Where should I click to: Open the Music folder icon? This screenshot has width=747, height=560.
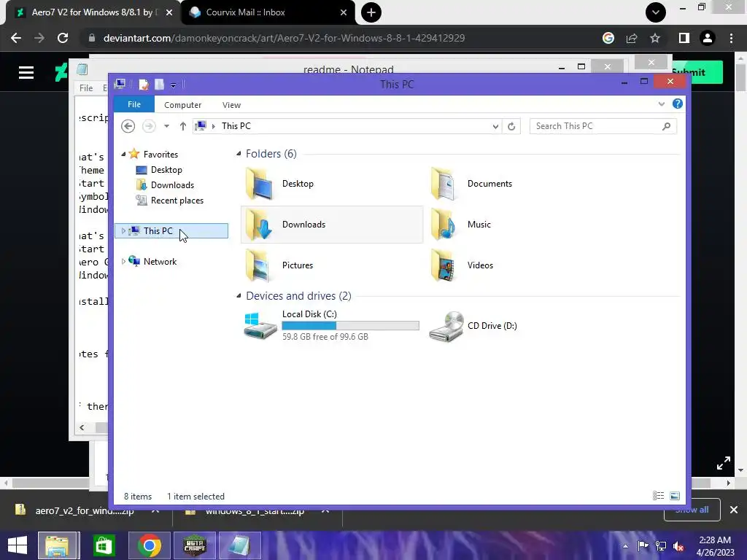pyautogui.click(x=444, y=225)
